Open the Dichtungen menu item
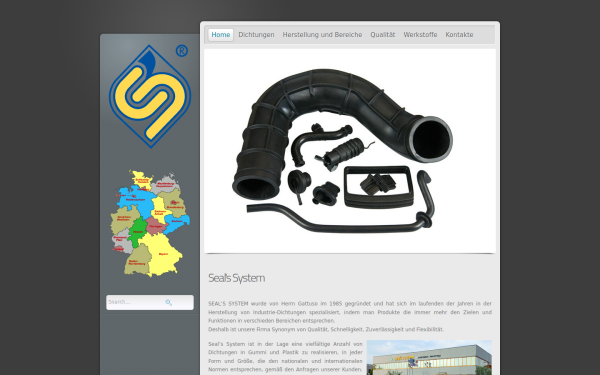600x375 pixels. pos(256,35)
